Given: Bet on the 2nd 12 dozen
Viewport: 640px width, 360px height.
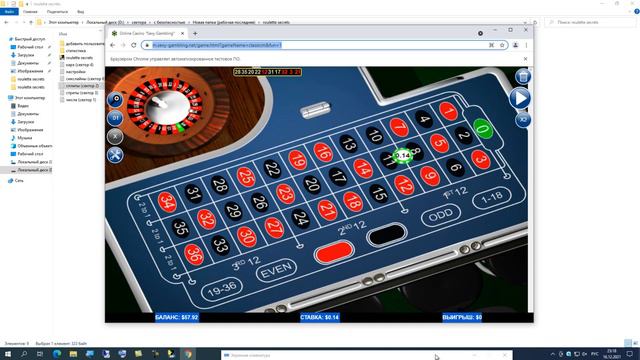Looking at the screenshot, I should [352, 229].
